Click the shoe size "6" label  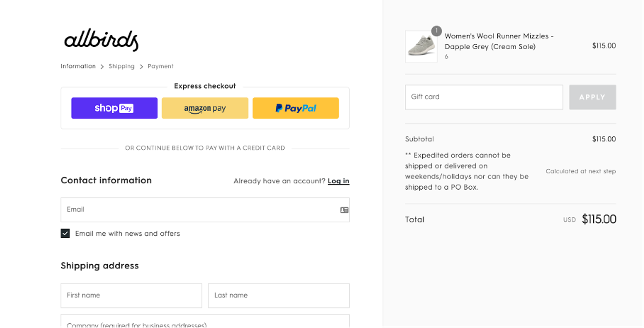pos(446,57)
